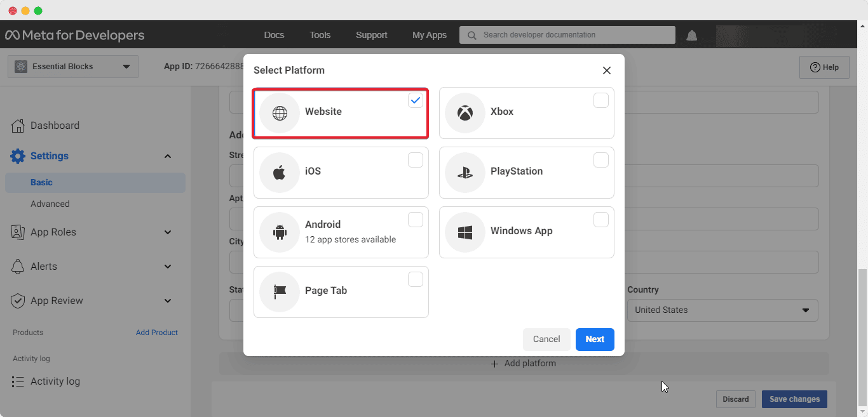Click the Search developer documentation field
The height and width of the screenshot is (417, 868).
tap(567, 35)
